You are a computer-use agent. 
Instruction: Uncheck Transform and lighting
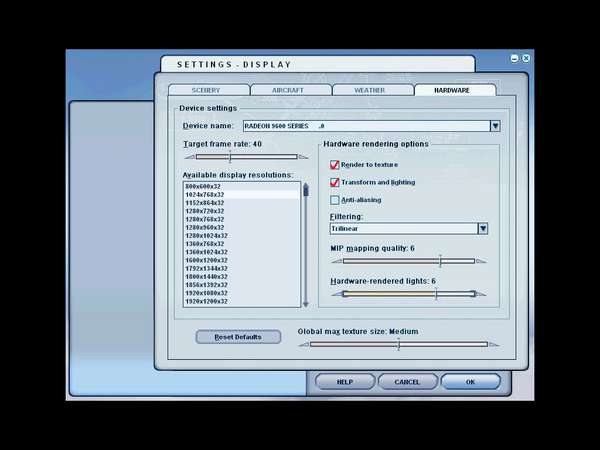[334, 182]
